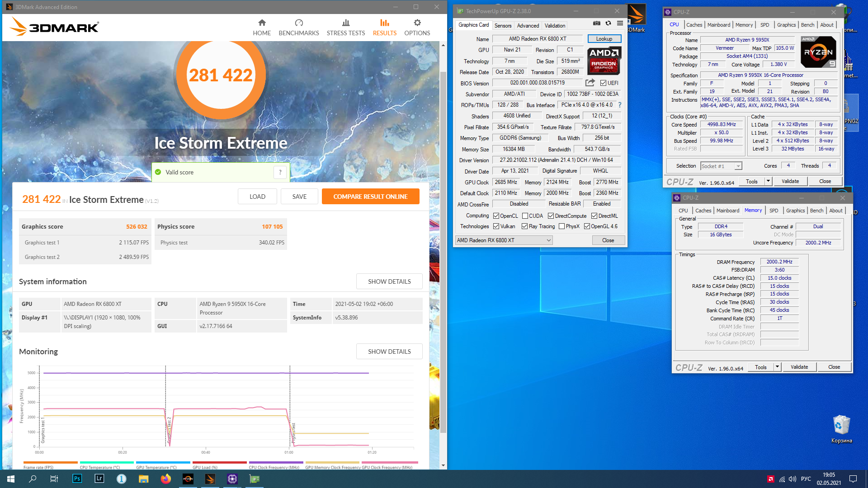Open the Windows notification center
868x488 pixels.
[853, 479]
